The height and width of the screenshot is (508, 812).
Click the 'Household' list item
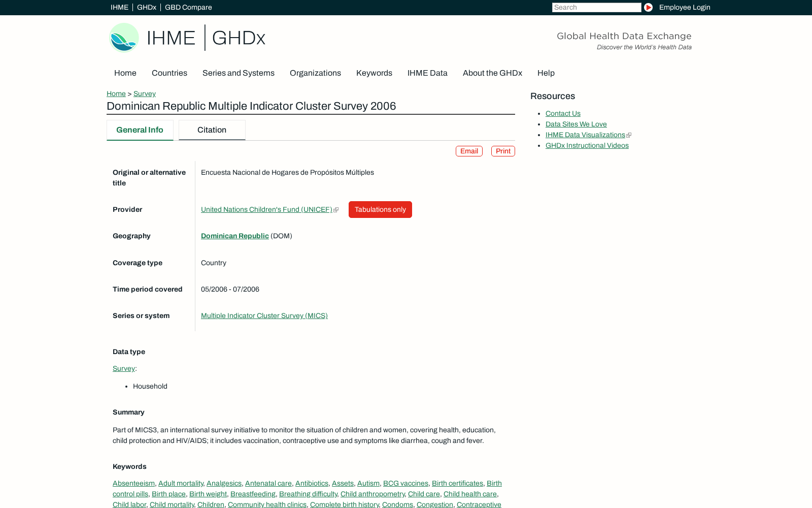point(150,386)
